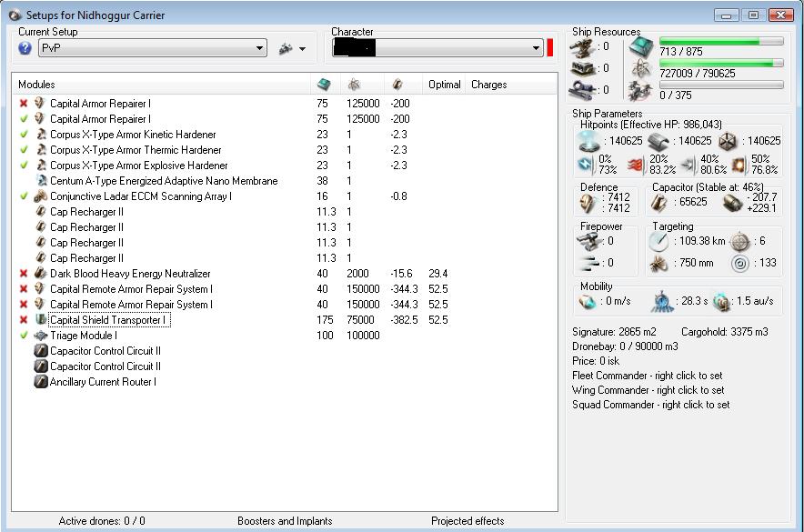Click the CPU resource icon beside 713 / 875
This screenshot has height=532, width=804.
(x=641, y=47)
